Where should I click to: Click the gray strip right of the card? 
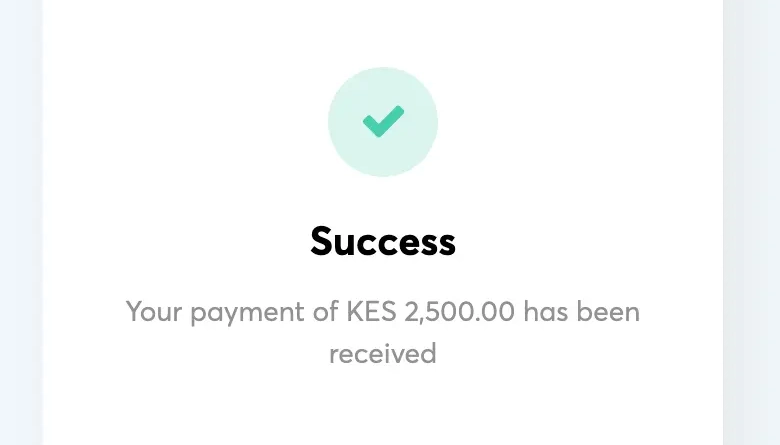[751, 222]
